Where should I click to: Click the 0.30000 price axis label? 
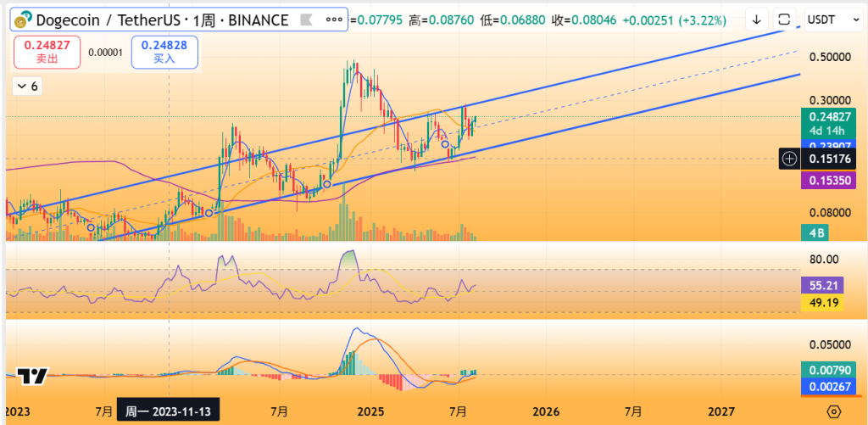pos(829,101)
